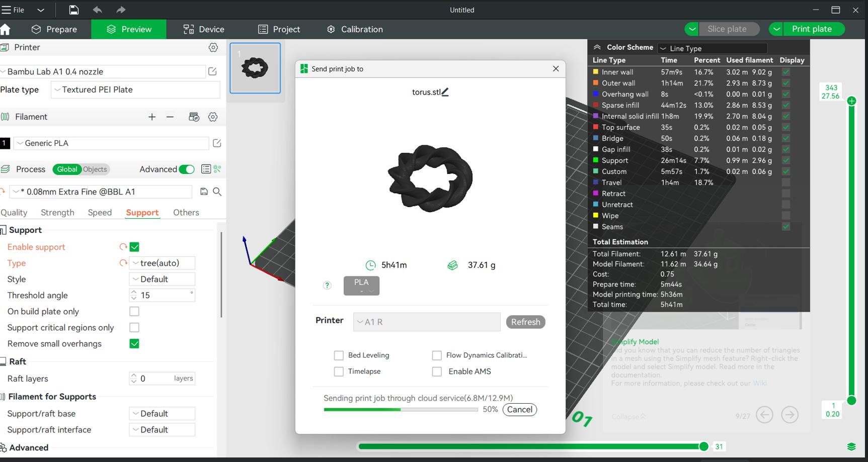Image resolution: width=868 pixels, height=462 pixels.
Task: Open the File menu dropdown arrow
Action: click(41, 10)
